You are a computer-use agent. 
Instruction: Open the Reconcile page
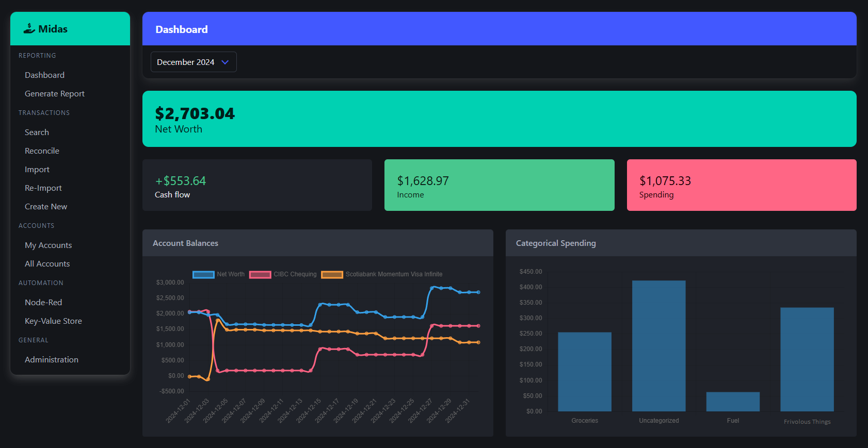pos(42,151)
